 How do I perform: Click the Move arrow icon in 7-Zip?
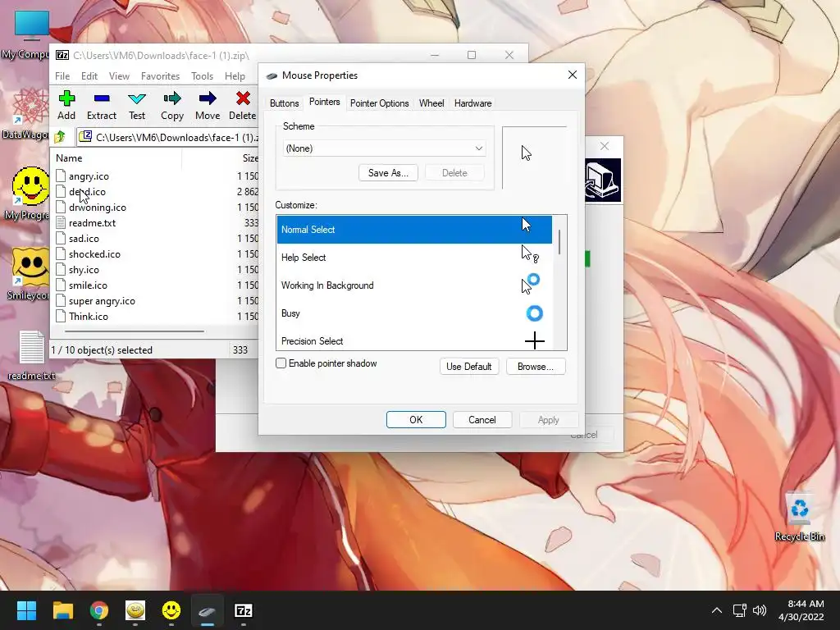pos(208,98)
